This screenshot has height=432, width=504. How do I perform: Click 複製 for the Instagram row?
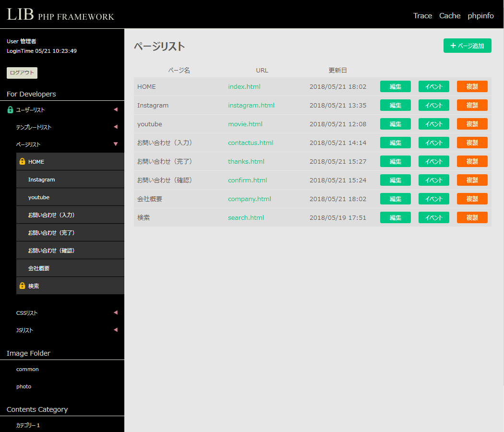coord(472,105)
